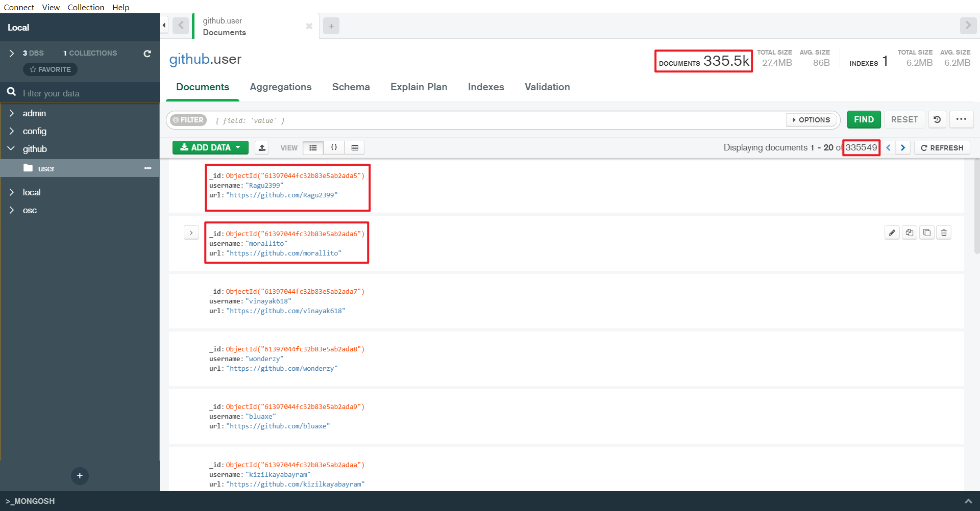
Task: Click the kizilkayabayram url value
Action: click(296, 484)
